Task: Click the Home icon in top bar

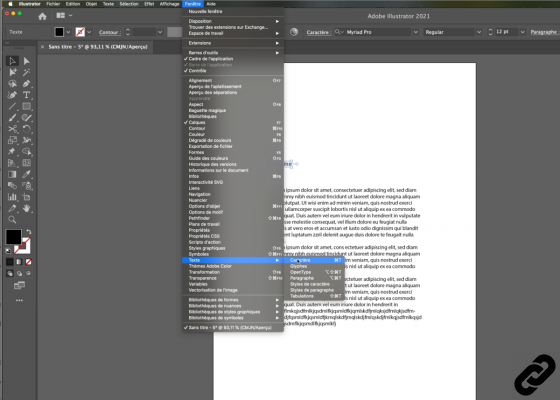Action: coord(42,16)
